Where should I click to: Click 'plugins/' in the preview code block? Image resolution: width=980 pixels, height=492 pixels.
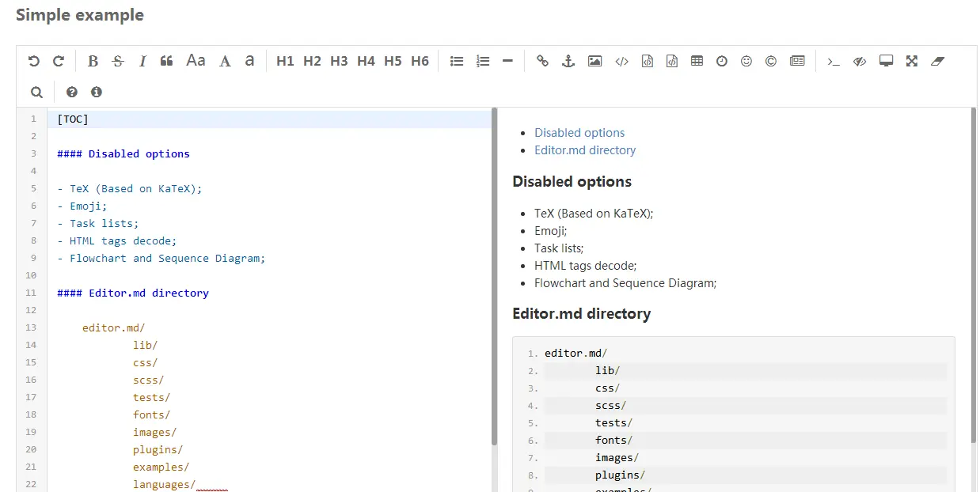[621, 475]
